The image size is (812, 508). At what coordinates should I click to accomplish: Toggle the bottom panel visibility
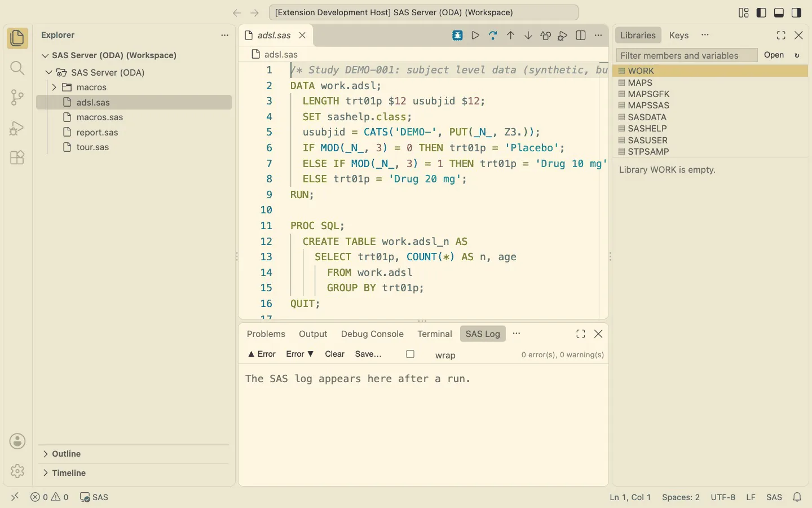(779, 12)
